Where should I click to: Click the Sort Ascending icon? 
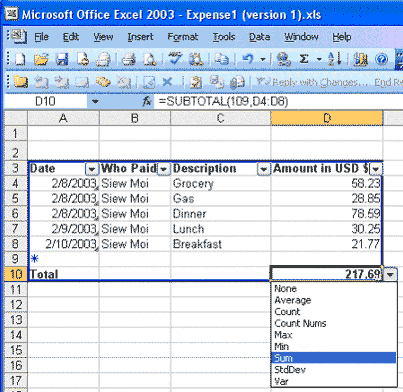click(x=334, y=59)
